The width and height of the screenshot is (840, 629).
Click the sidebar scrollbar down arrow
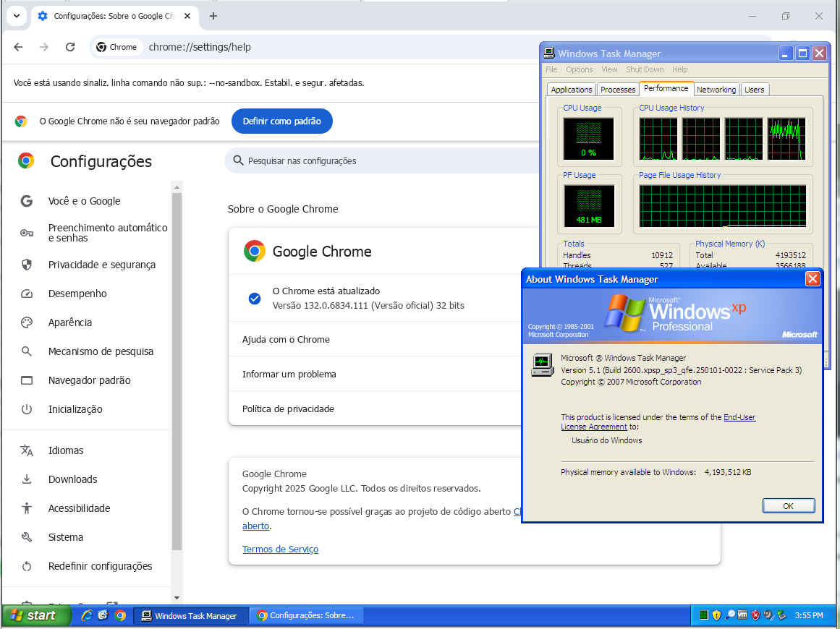tap(177, 598)
